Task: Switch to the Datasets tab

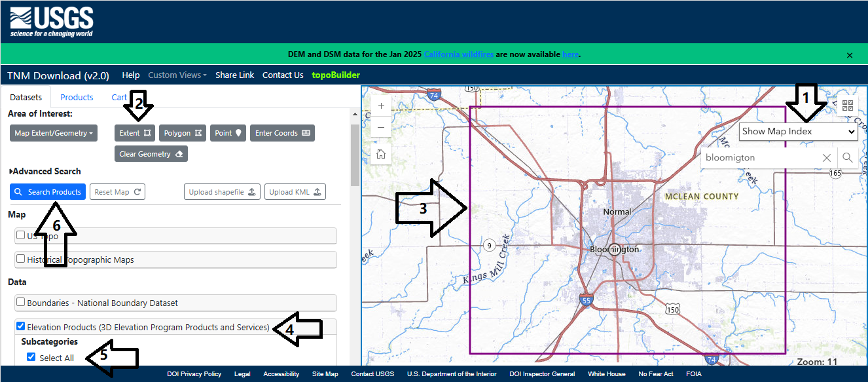Action: [x=26, y=97]
